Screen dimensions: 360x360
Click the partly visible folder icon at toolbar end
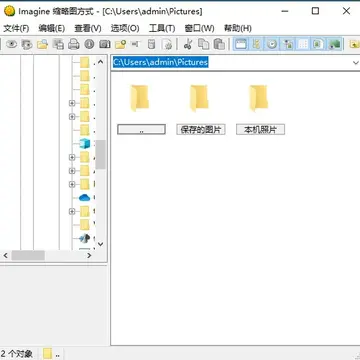tap(354, 44)
